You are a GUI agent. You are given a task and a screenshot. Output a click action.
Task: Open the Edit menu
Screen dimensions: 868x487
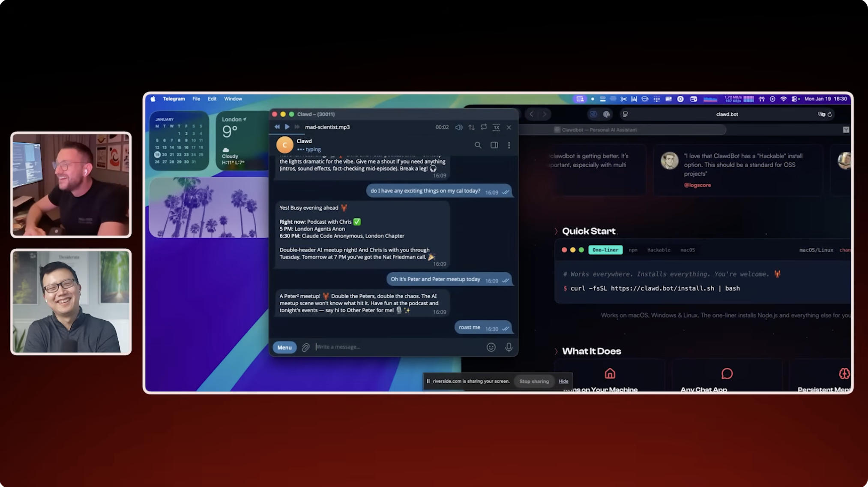point(212,99)
